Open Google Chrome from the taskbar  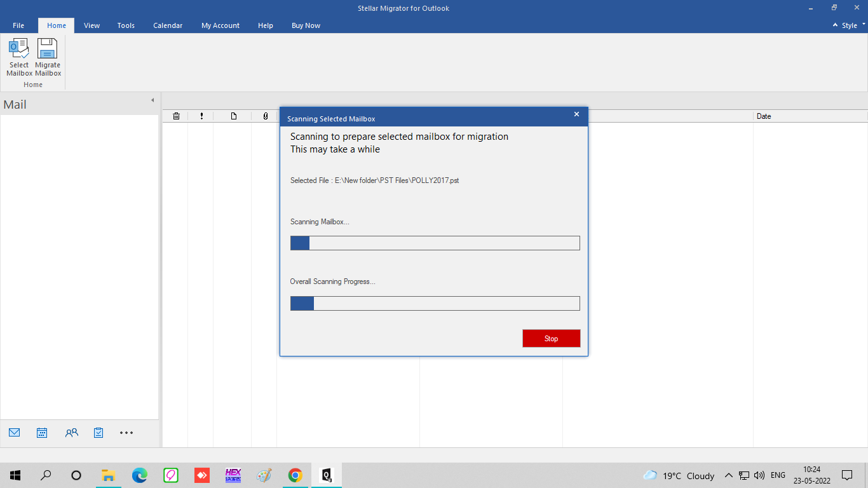295,475
